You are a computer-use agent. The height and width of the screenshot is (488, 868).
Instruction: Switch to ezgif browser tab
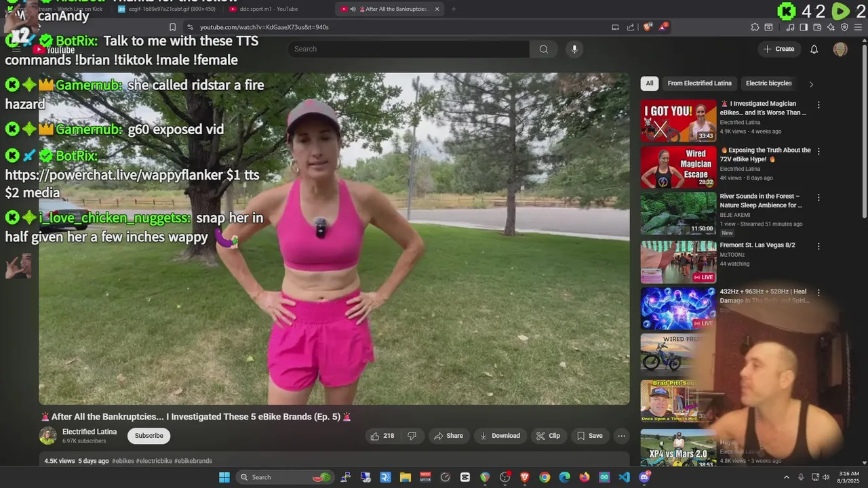pyautogui.click(x=166, y=9)
